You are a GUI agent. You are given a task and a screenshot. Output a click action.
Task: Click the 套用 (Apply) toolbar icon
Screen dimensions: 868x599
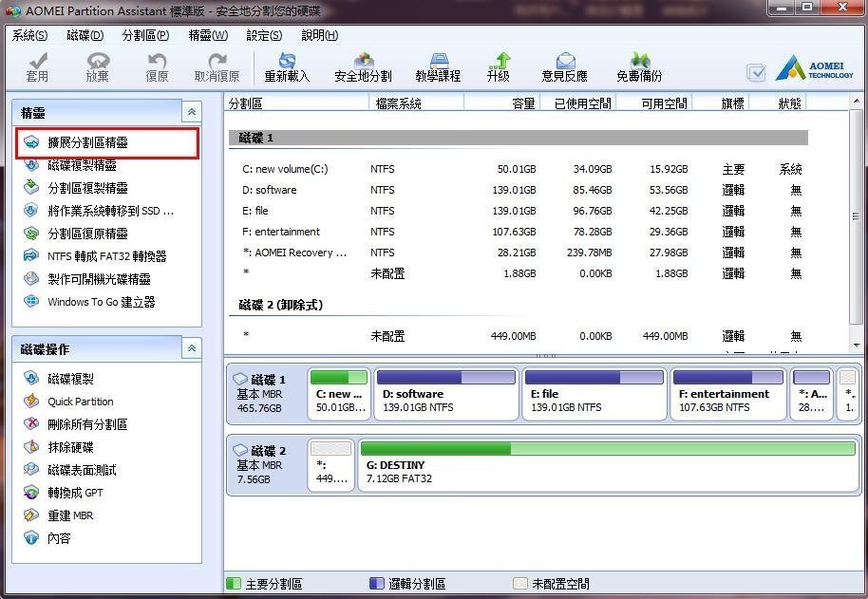pos(37,67)
